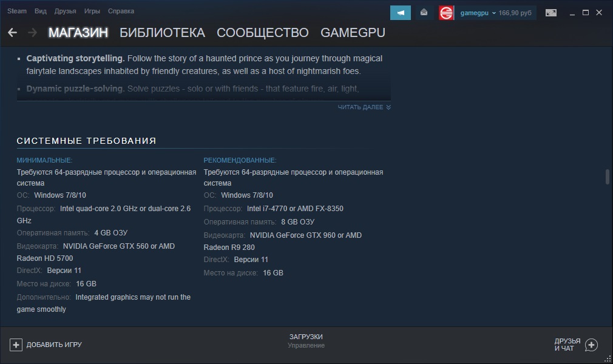Click NVIDIA GeForce GTX 960 text
Screen dimensions: 613x364
[x=293, y=235]
